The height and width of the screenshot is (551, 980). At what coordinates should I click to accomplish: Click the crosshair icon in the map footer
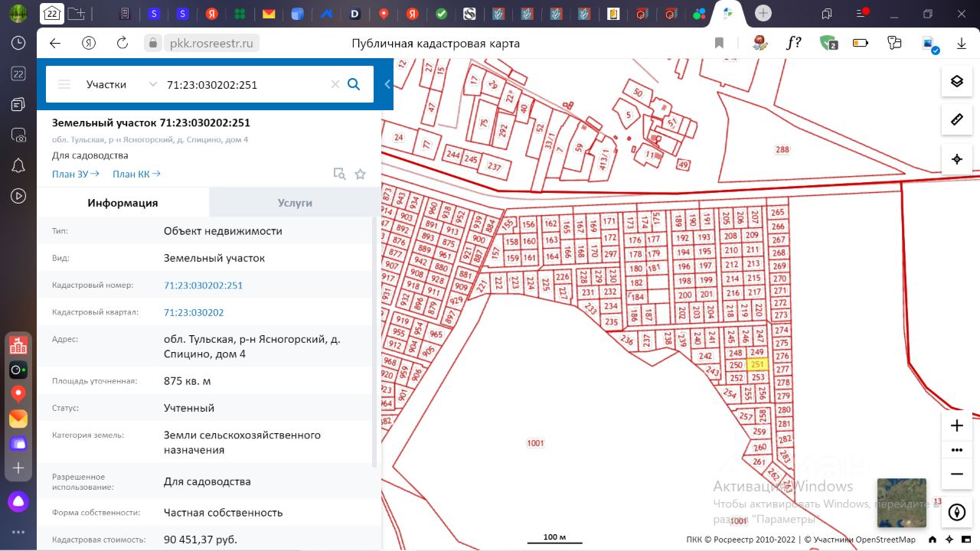point(949,540)
